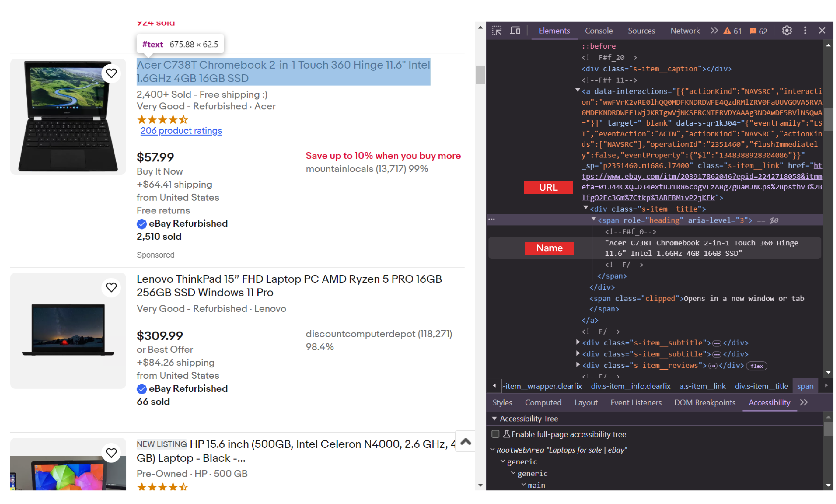Collapse the anchor data-interactions element
Image resolution: width=836 pixels, height=504 pixels.
(577, 90)
